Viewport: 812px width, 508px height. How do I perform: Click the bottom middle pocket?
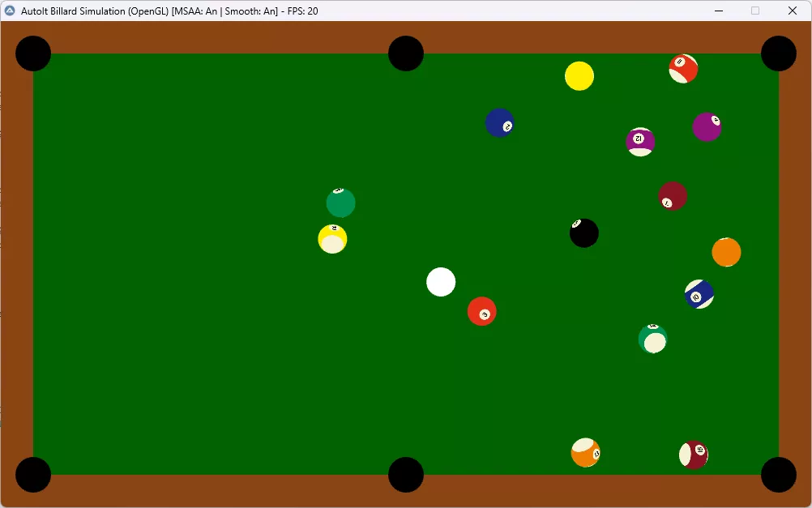[406, 475]
